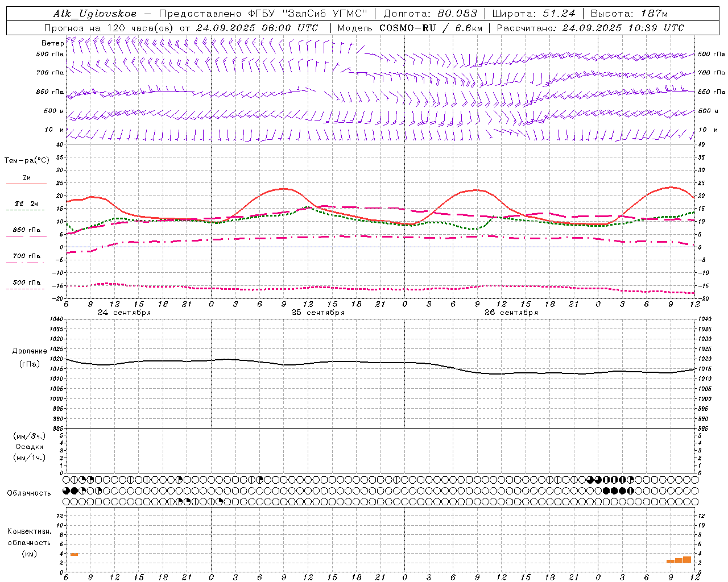Click the model name COSMO-RU
728x582 pixels.
point(408,28)
